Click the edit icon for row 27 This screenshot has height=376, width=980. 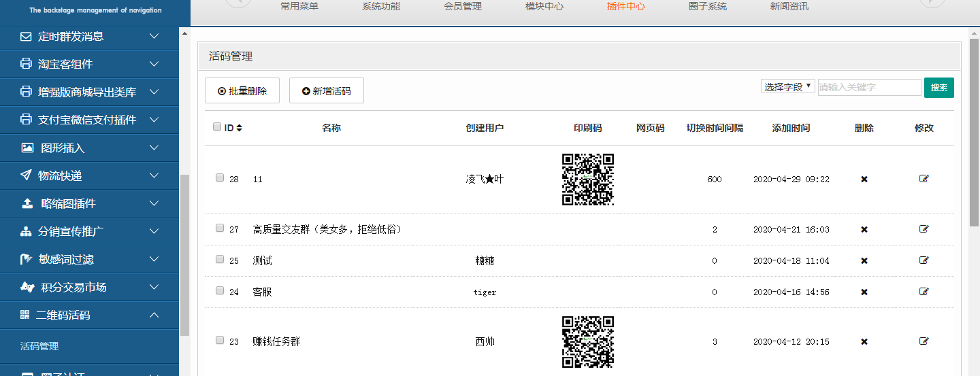coord(924,229)
